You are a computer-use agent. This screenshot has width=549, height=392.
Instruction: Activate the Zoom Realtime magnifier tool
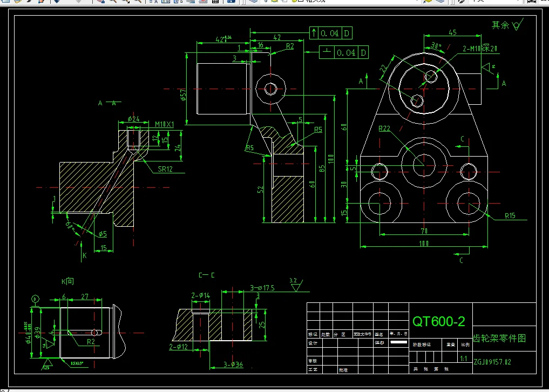point(113,1)
